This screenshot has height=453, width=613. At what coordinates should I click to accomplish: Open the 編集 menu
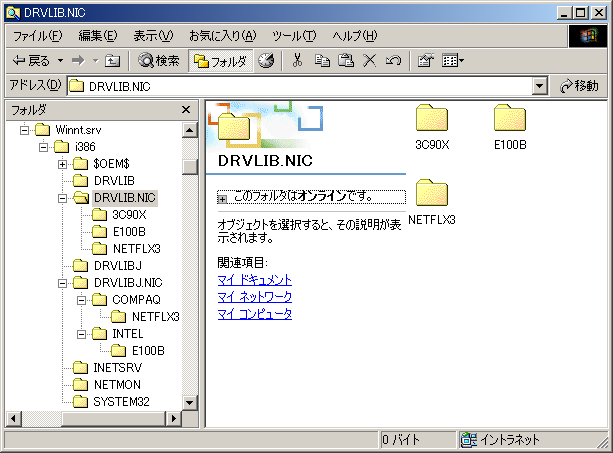[x=98, y=36]
